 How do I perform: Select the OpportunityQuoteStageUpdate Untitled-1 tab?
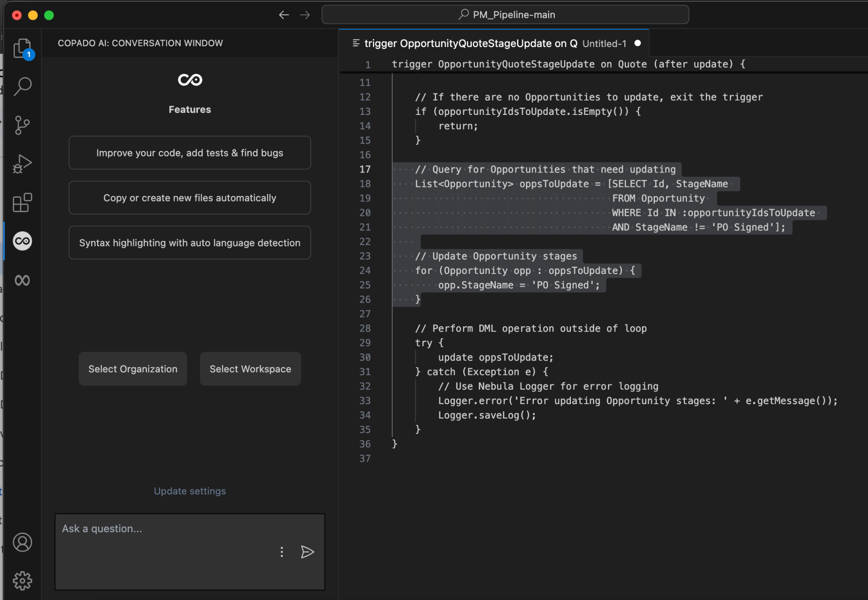coord(494,43)
